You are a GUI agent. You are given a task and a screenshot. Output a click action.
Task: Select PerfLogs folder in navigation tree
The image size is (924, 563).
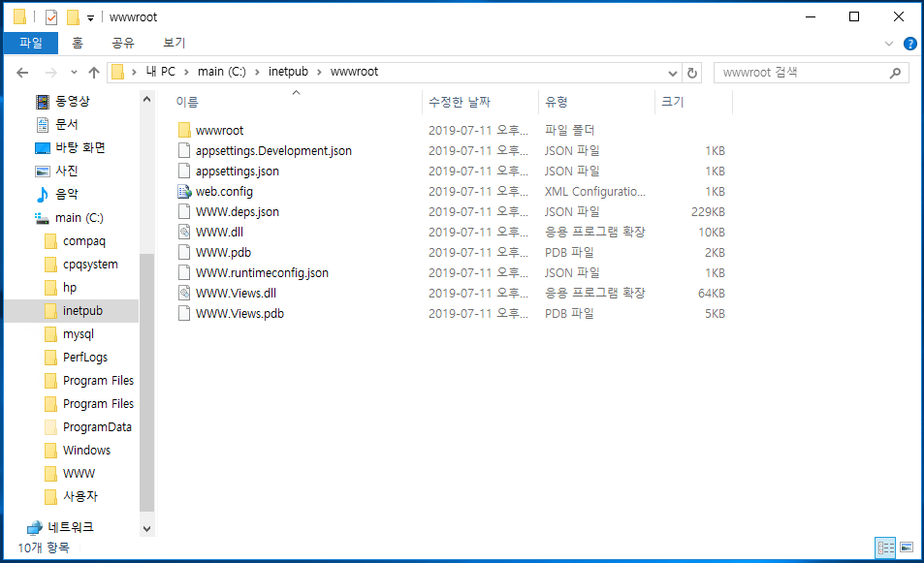(85, 358)
